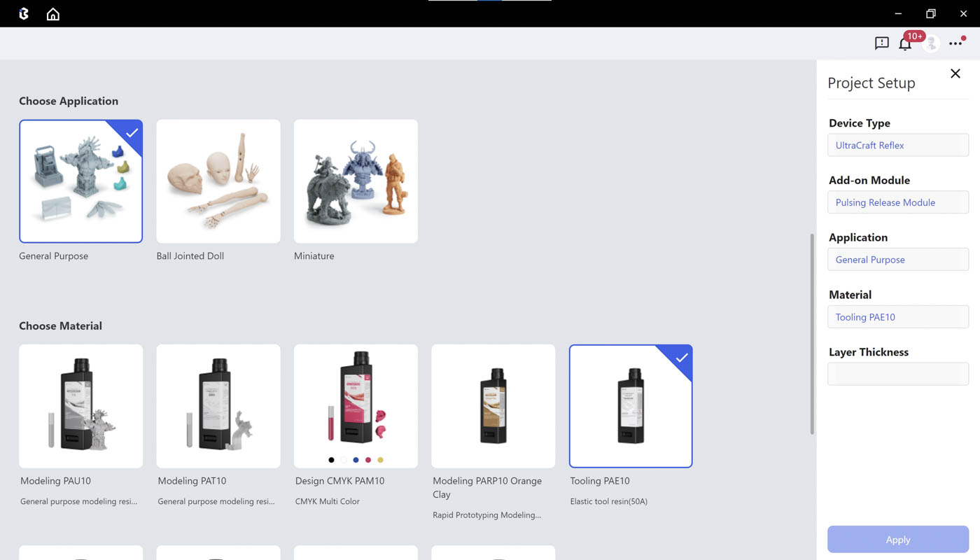Select the Ball Jointed Doll application
Viewport: 980px width, 560px height.
(218, 181)
